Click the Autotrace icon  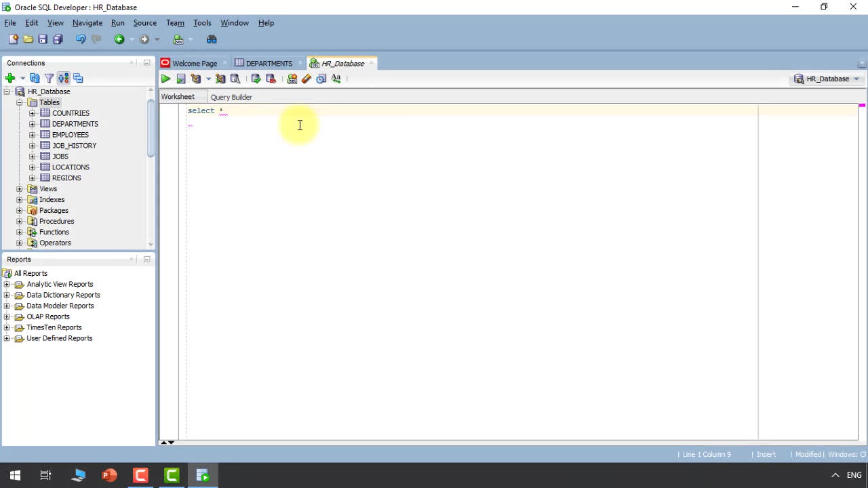(x=220, y=79)
